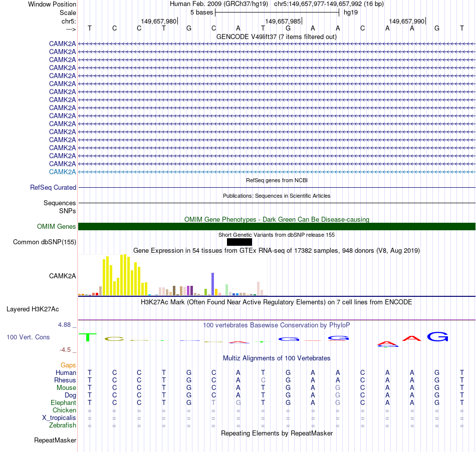Click the Window Position label
Viewport: 476px width, 452px height.
click(x=52, y=4)
